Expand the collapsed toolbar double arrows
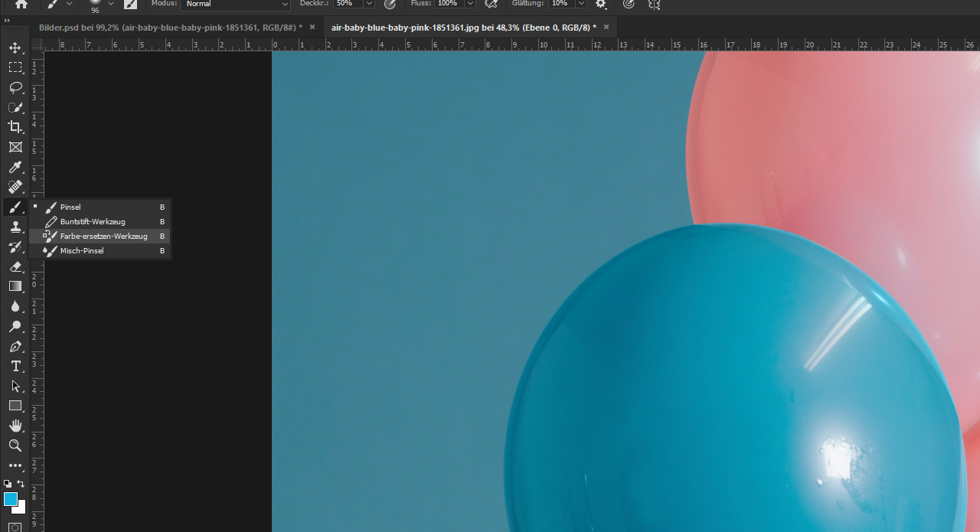This screenshot has width=980, height=532. tap(8, 22)
